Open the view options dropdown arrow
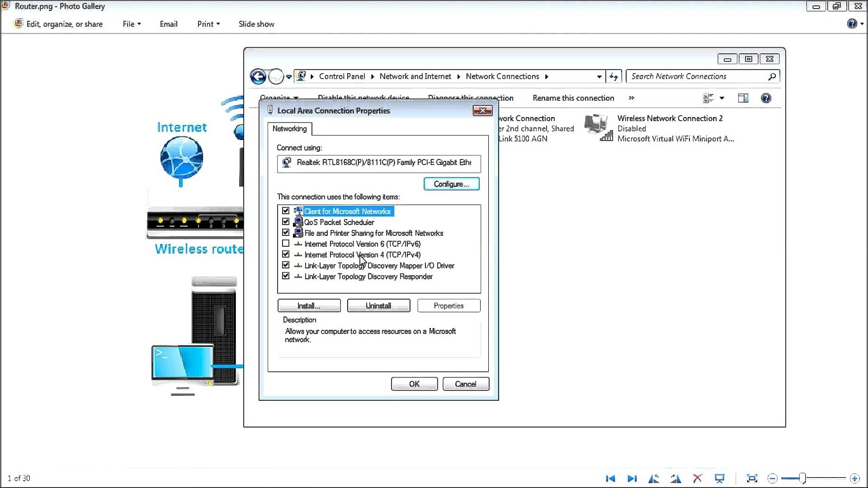Viewport: 868px width, 488px height. [x=722, y=98]
